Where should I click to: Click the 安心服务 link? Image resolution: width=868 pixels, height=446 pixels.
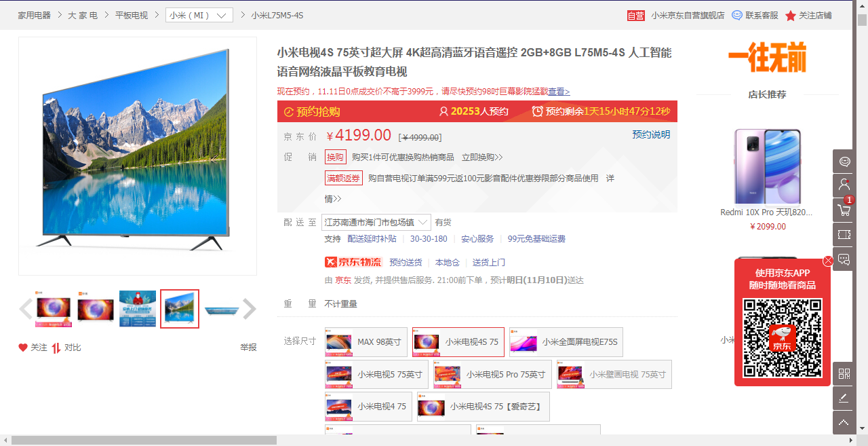(477, 239)
